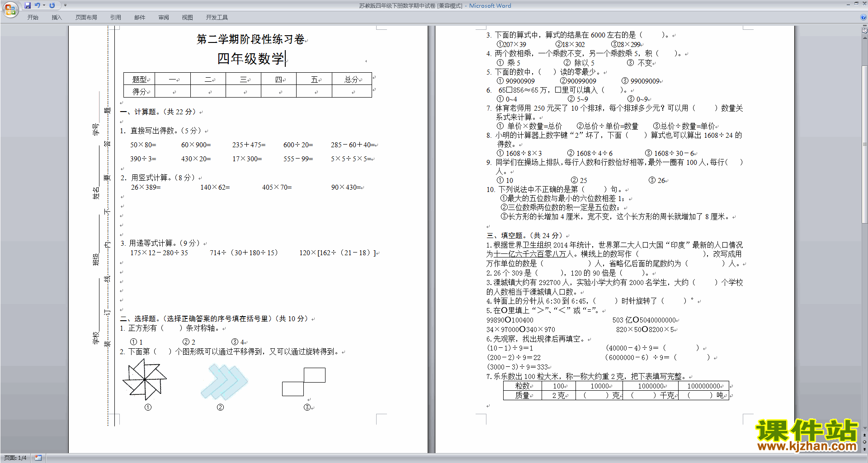Click the equation (3000－3)÷9＝333
This screenshot has height=463, width=868.
coord(518,367)
